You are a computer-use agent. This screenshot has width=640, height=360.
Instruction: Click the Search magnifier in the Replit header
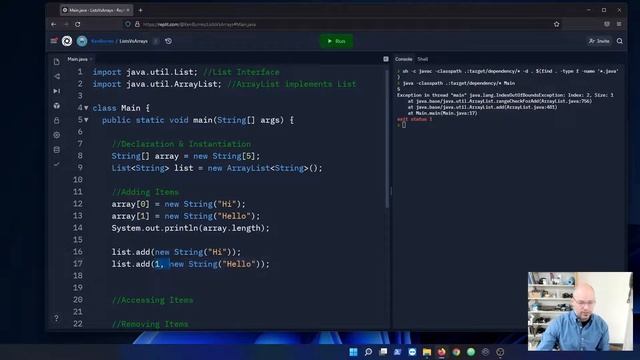coord(620,41)
